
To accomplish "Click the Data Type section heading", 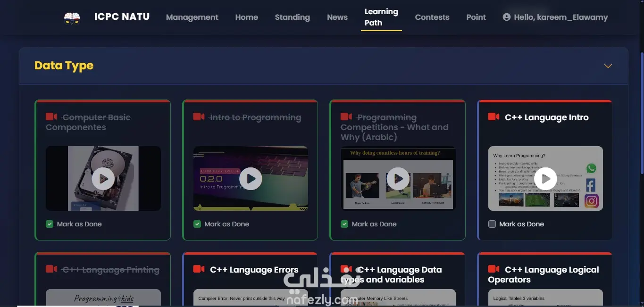I will click(64, 66).
